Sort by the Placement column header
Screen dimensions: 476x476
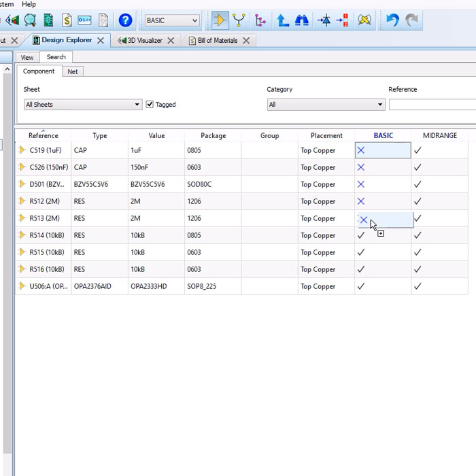point(326,135)
